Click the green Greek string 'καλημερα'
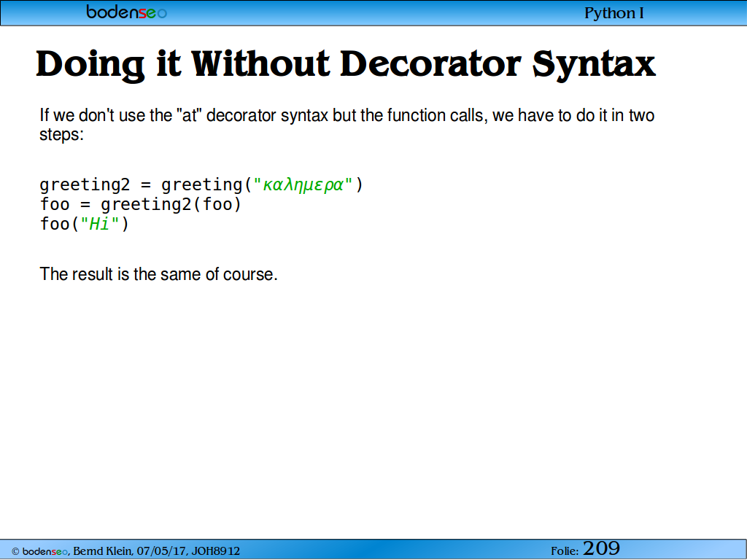 (303, 184)
